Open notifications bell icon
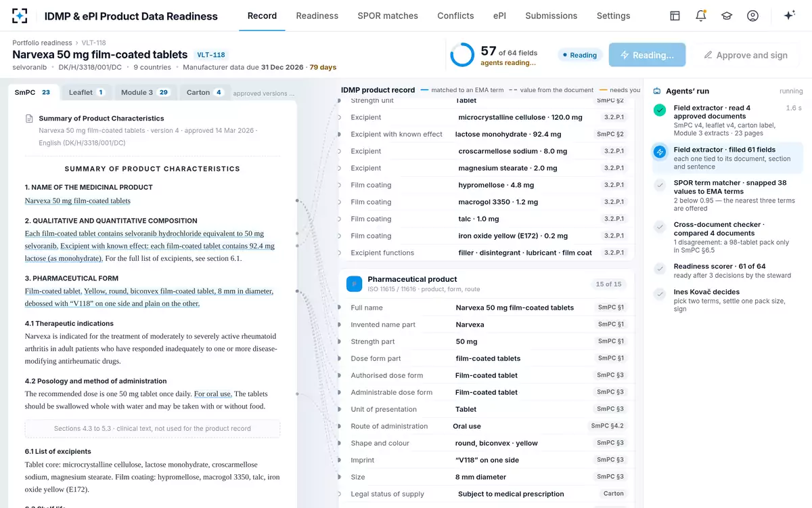The width and height of the screenshot is (812, 508). (700, 16)
